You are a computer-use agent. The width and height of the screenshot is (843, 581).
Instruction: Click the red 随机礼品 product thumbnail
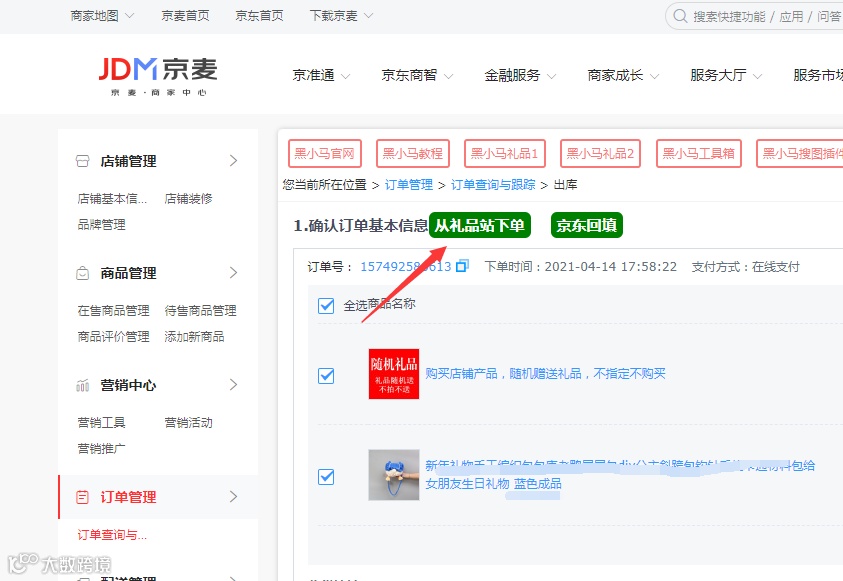coord(394,374)
